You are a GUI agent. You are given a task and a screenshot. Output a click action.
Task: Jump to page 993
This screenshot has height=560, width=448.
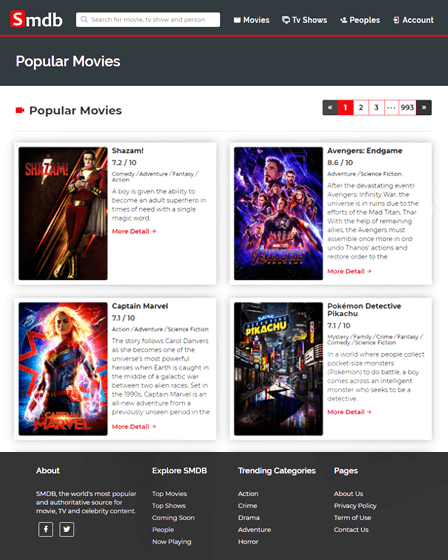point(407,108)
